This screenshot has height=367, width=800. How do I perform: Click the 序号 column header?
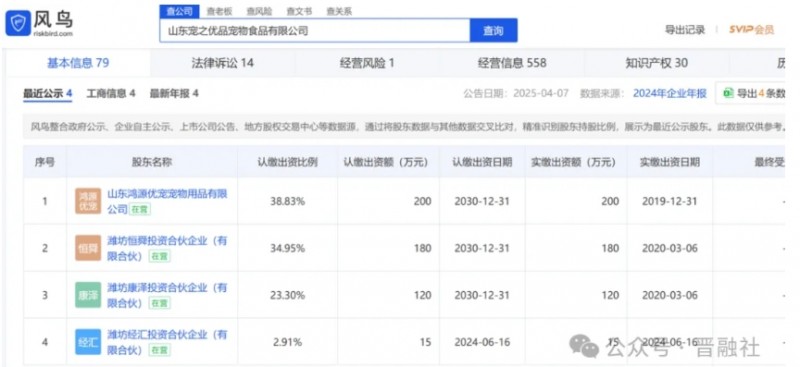coord(45,162)
